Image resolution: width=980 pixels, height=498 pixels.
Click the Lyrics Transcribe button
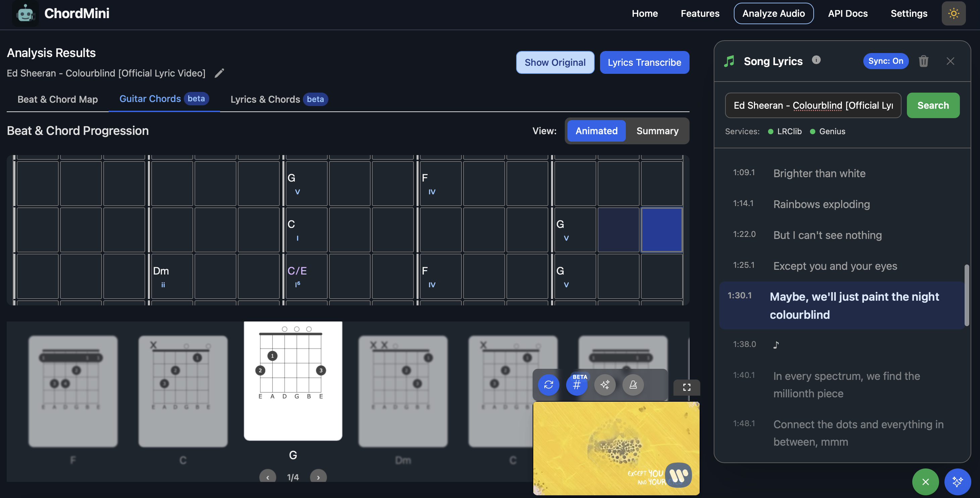[x=644, y=62]
